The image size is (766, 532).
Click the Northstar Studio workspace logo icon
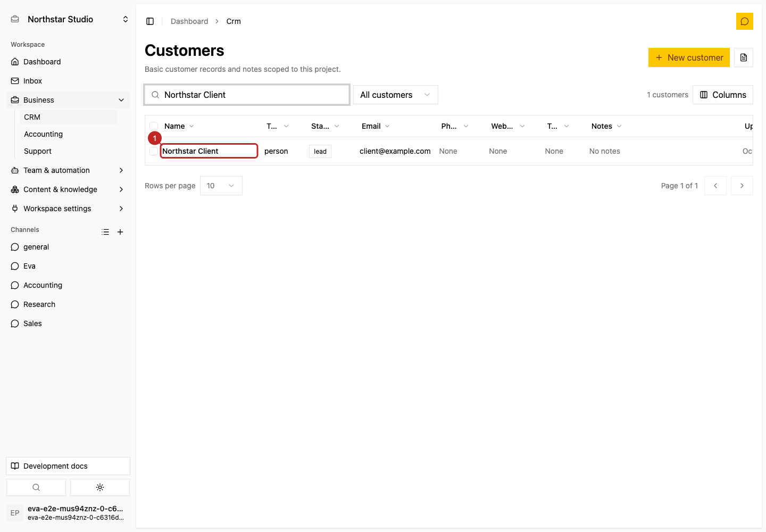[15, 19]
